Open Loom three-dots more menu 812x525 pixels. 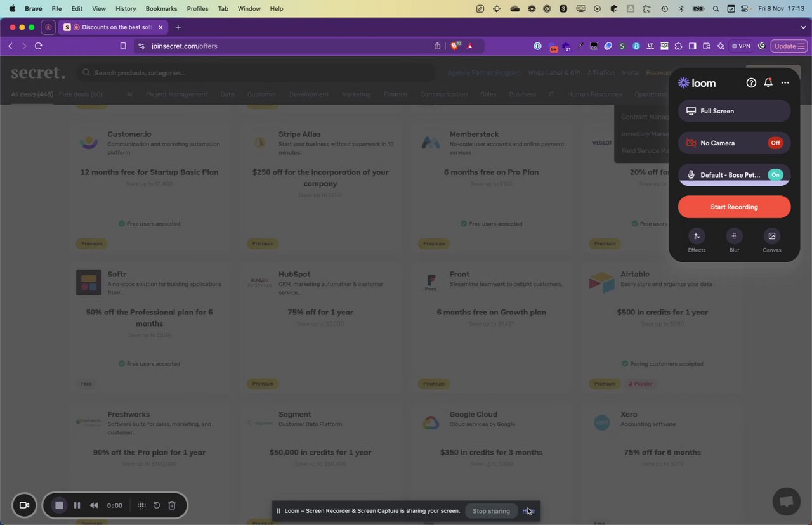pos(785,82)
